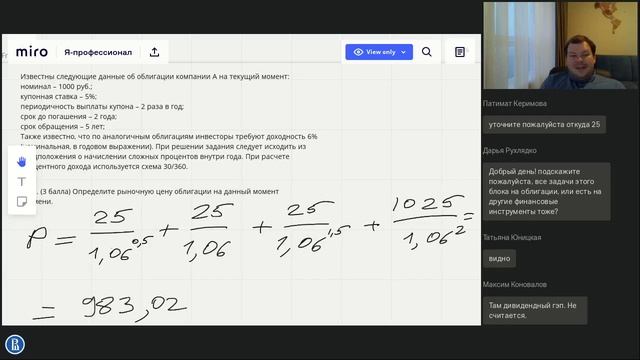Screen dimensions: 640x360
Task: Click handwritten result 983,02
Action: (134, 308)
